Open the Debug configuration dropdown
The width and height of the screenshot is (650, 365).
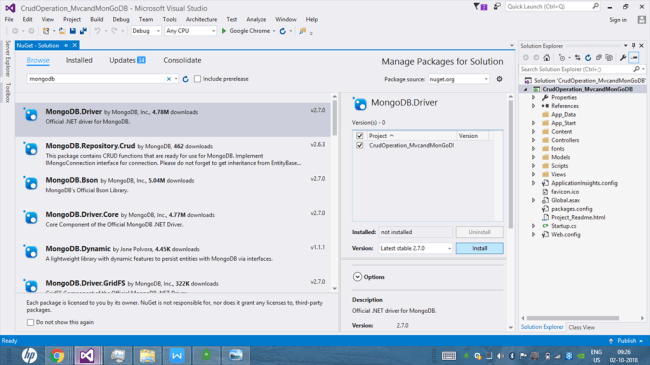(146, 31)
